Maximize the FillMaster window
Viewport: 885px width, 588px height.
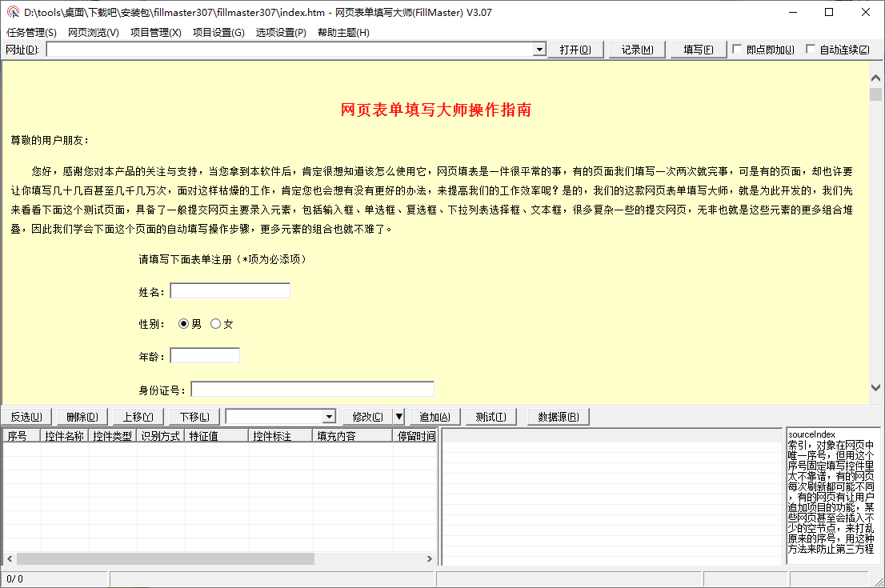[x=829, y=13]
